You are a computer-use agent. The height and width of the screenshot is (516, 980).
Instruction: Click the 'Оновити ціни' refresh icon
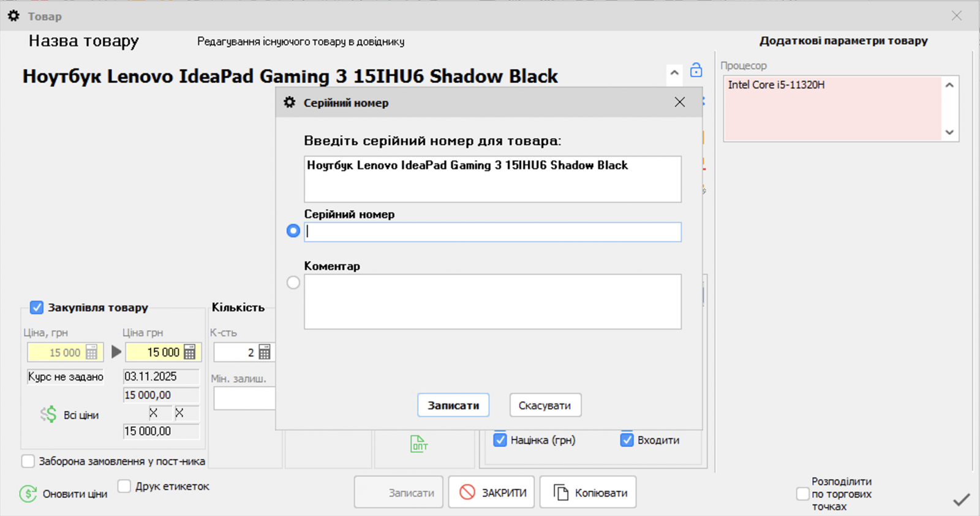point(28,493)
